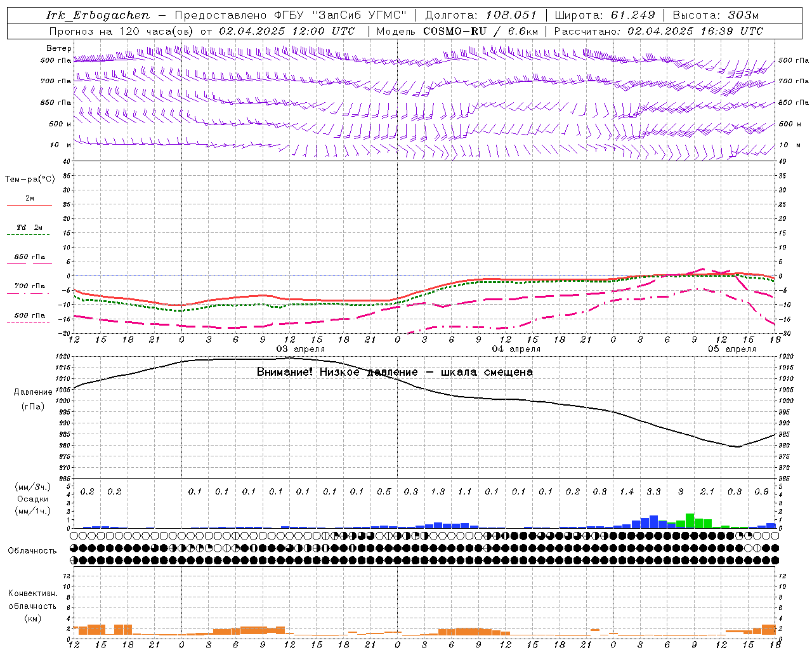Click the 05 апреля date label

pos(732,349)
